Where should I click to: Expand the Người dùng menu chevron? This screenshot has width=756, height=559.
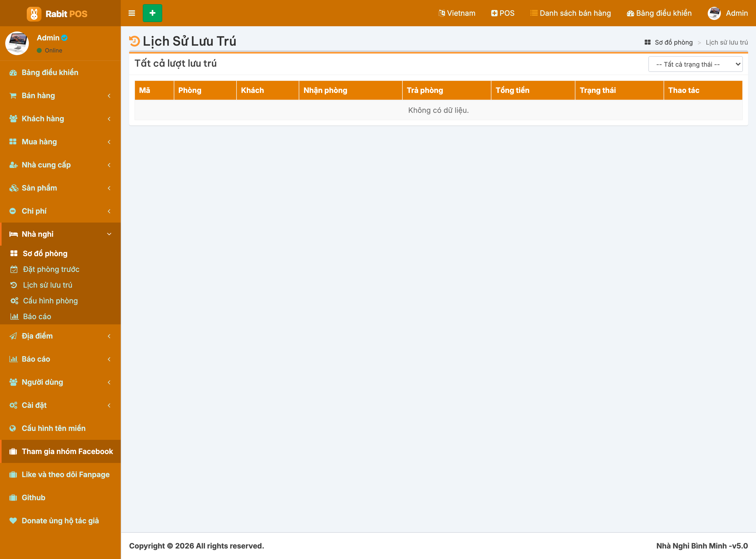point(109,382)
